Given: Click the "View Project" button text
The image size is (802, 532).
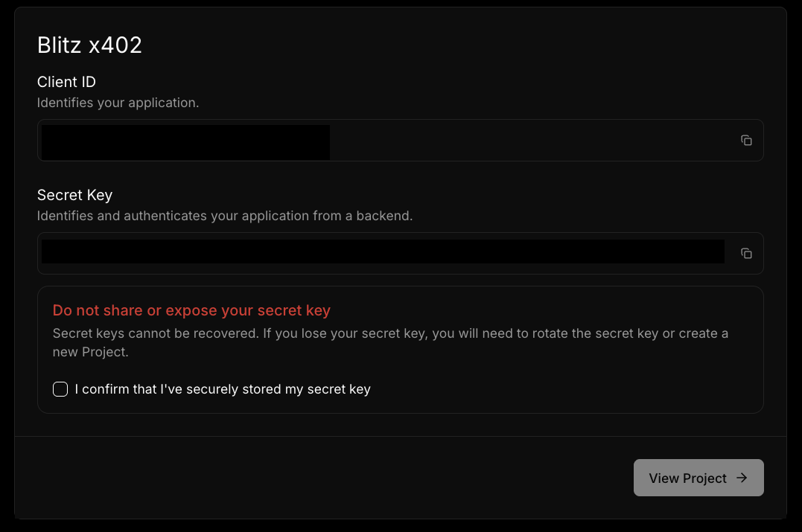Looking at the screenshot, I should pos(687,478).
